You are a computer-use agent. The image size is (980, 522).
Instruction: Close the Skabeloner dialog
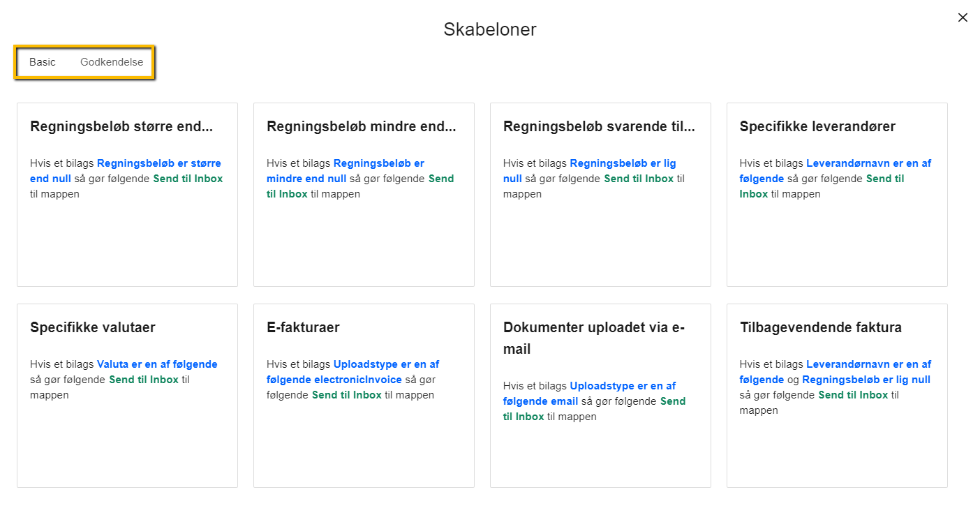pyautogui.click(x=963, y=17)
